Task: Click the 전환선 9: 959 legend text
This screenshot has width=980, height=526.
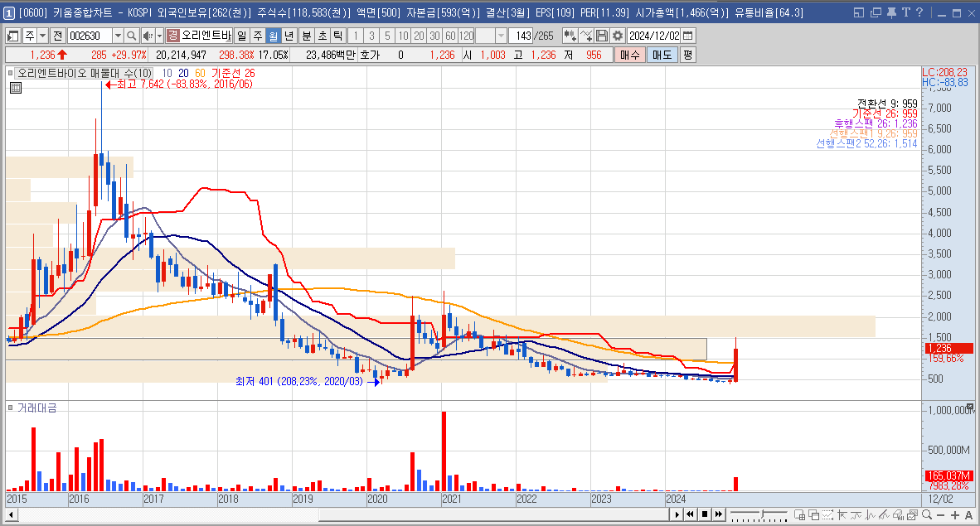Action: 887,104
